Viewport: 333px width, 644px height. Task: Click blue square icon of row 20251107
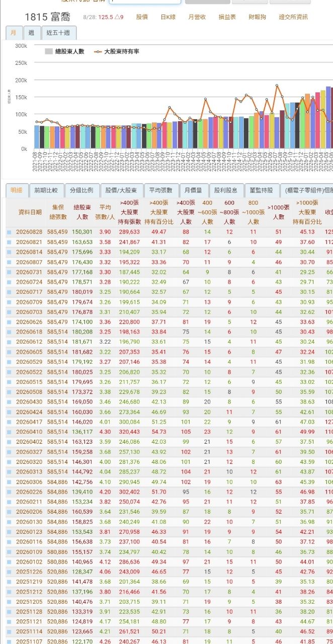click(x=9, y=641)
